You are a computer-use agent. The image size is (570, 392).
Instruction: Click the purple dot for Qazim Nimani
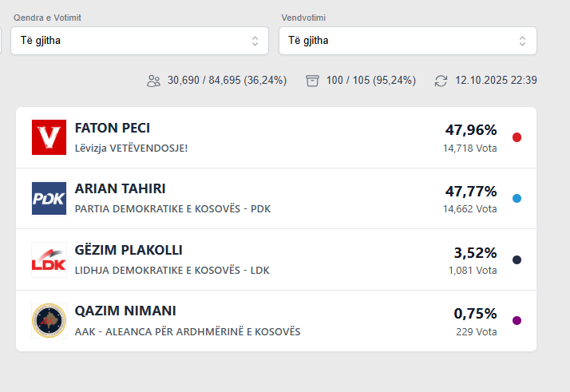tap(517, 320)
